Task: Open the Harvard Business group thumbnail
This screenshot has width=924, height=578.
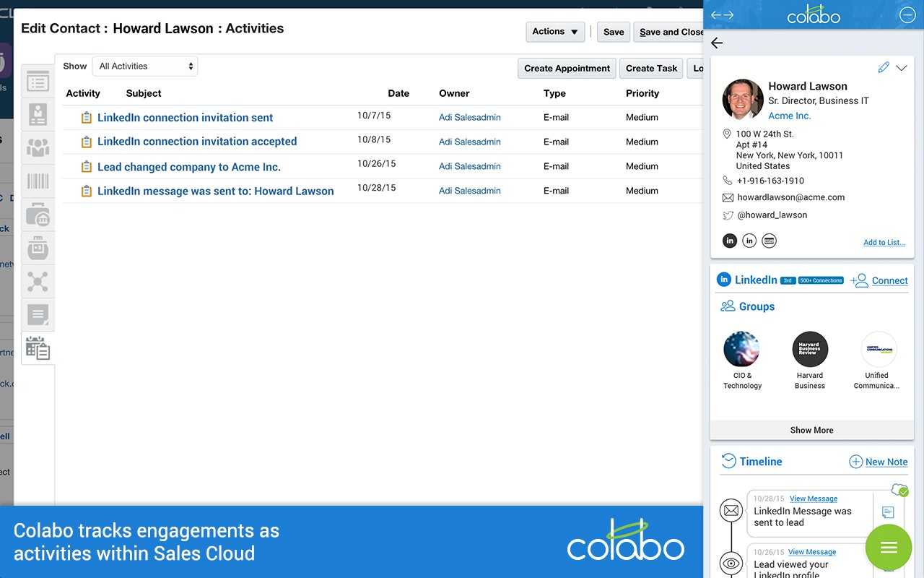Action: tap(810, 350)
